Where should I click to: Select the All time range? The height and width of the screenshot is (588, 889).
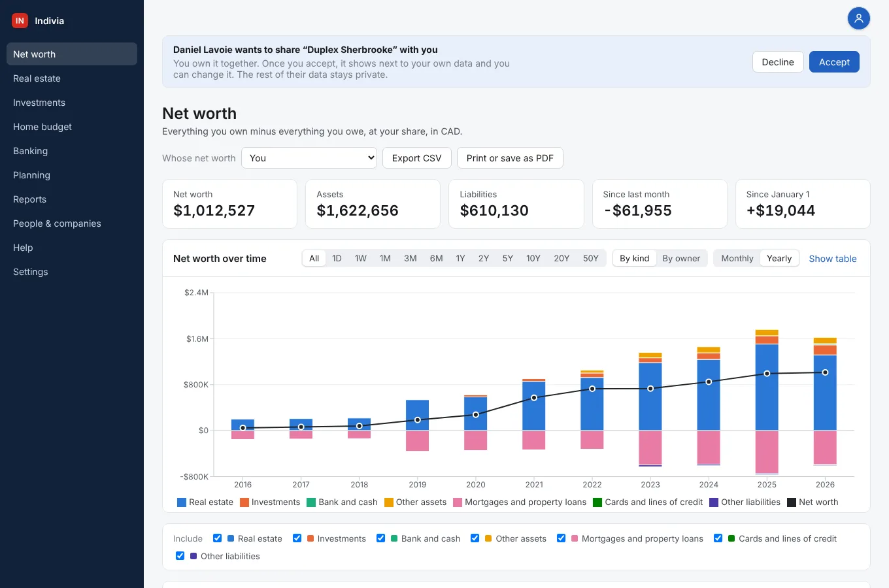pos(314,259)
